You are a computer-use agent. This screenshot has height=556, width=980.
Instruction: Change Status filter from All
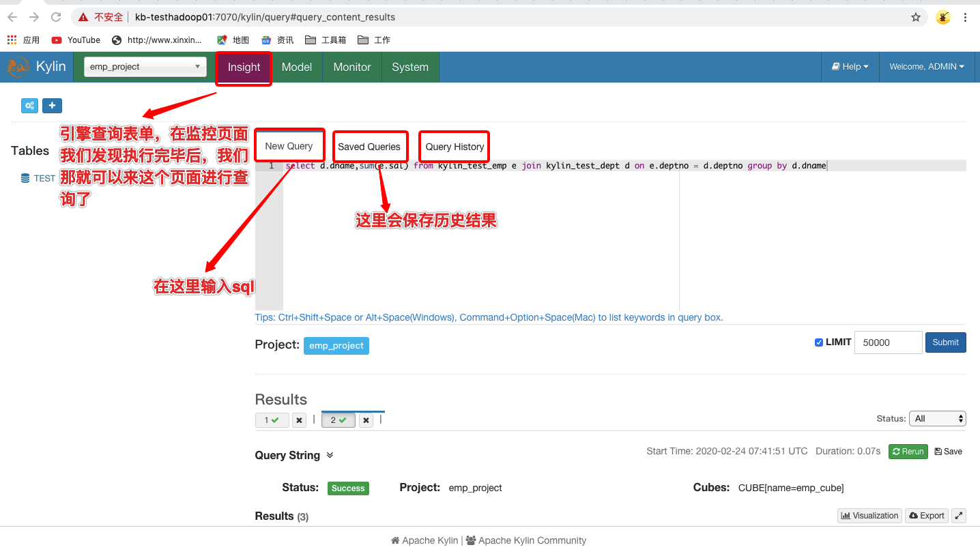[x=937, y=418]
